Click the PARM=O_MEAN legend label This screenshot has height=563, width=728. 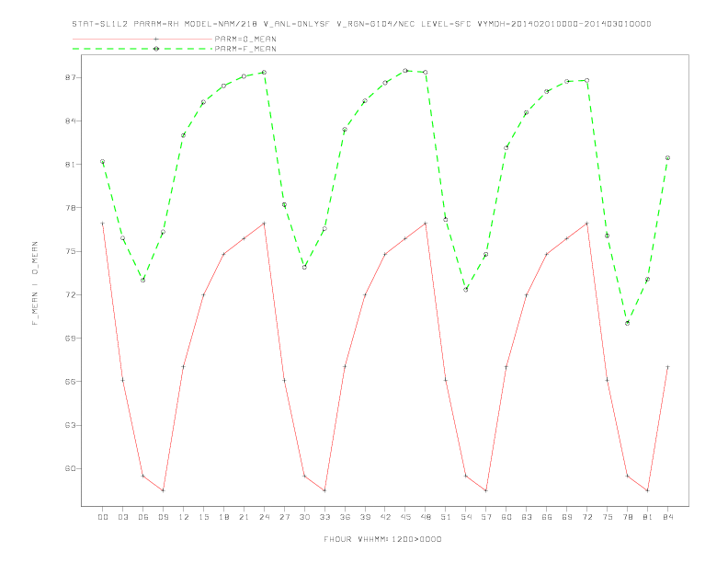coord(245,39)
